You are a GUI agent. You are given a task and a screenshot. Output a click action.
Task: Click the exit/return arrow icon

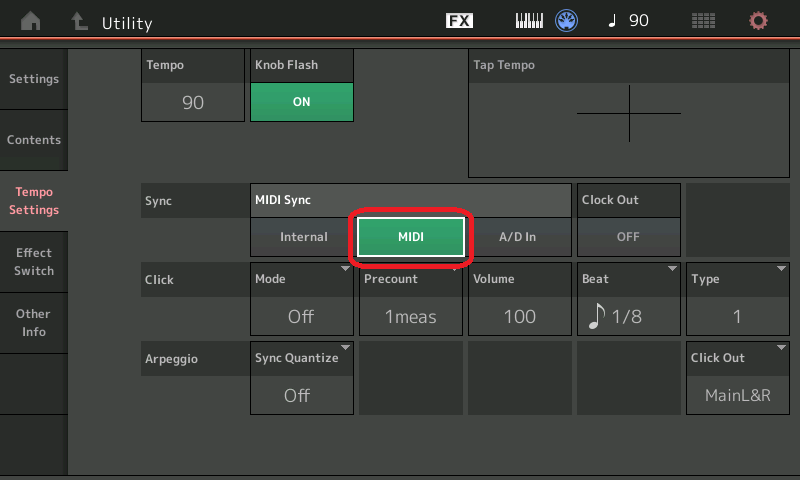click(x=77, y=22)
